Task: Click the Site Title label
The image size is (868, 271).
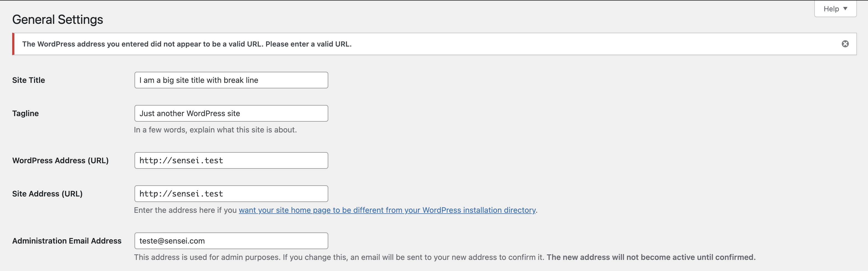Action: tap(28, 80)
